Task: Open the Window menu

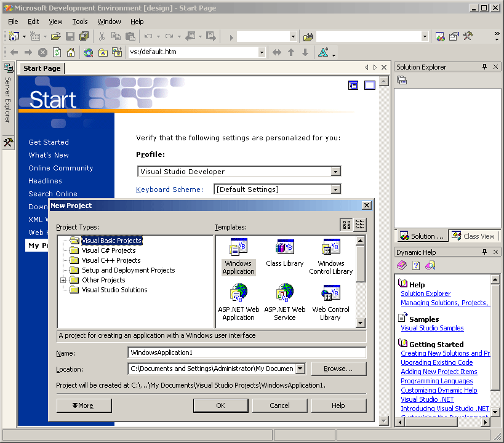Action: [x=109, y=22]
